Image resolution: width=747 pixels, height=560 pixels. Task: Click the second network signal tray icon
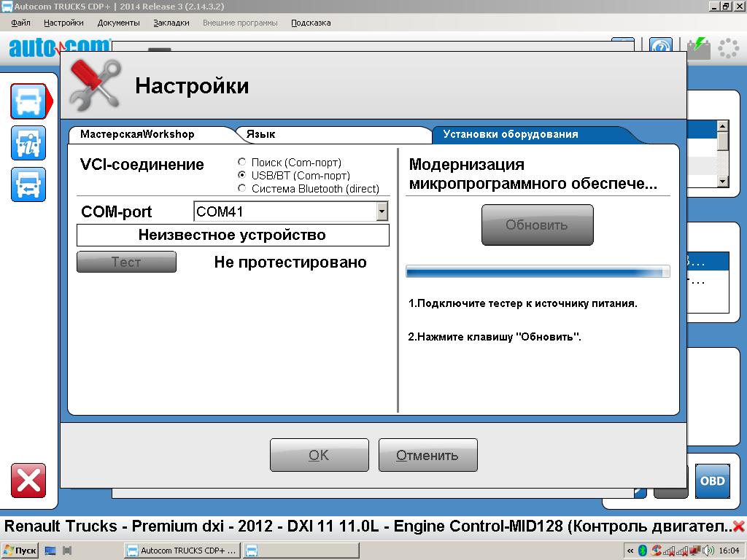tap(682, 551)
